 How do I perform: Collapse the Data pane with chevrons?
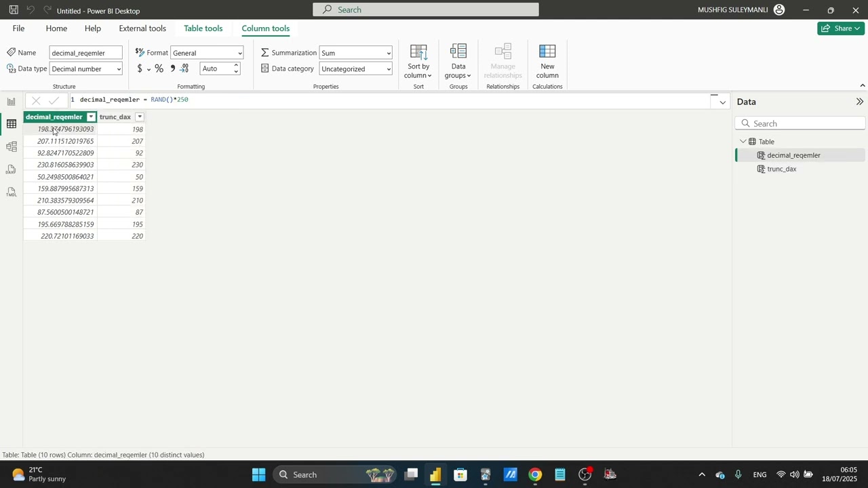click(859, 102)
